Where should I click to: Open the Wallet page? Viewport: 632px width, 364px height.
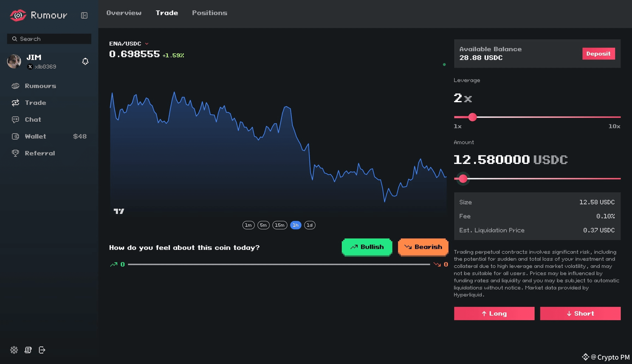(x=35, y=136)
